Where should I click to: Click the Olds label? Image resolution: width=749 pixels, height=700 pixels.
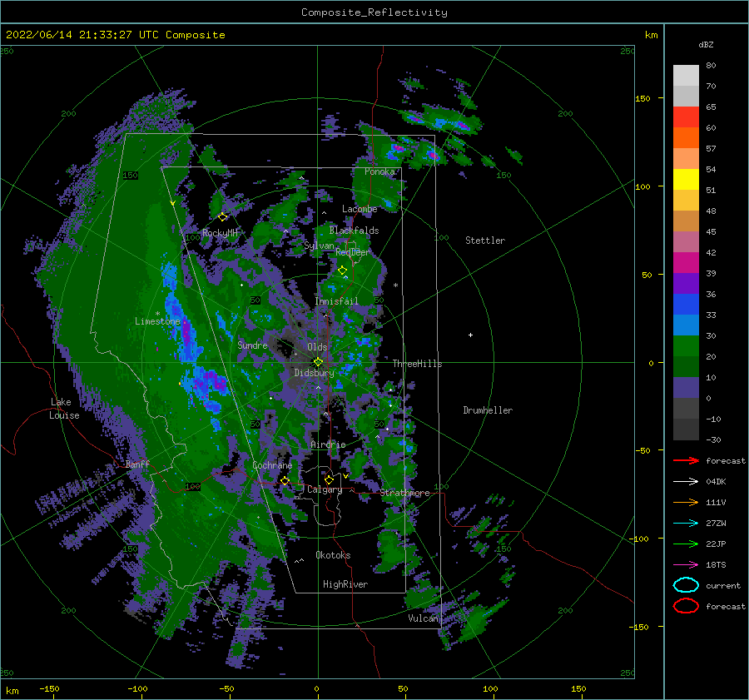pos(317,347)
